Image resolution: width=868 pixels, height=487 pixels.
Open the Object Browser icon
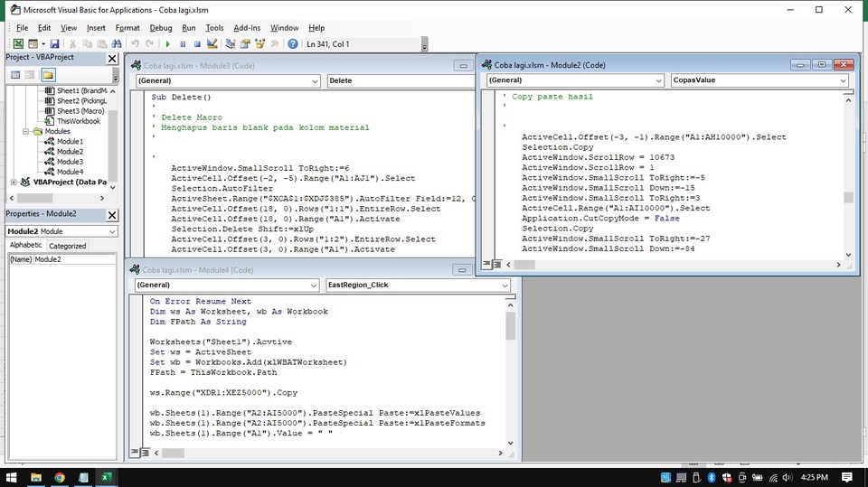[260, 43]
